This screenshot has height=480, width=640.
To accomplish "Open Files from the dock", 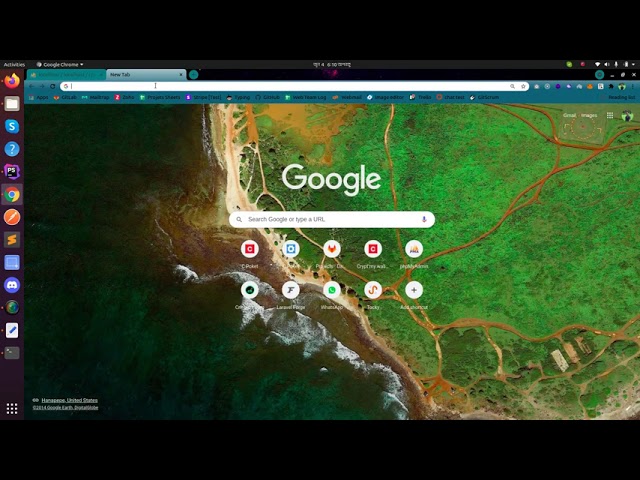I will [x=12, y=104].
